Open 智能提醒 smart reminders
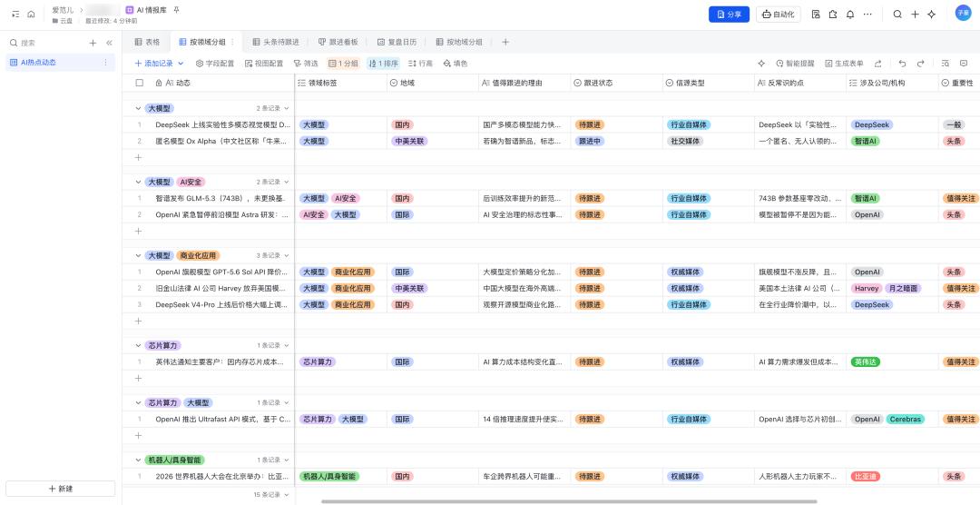 pyautogui.click(x=795, y=64)
